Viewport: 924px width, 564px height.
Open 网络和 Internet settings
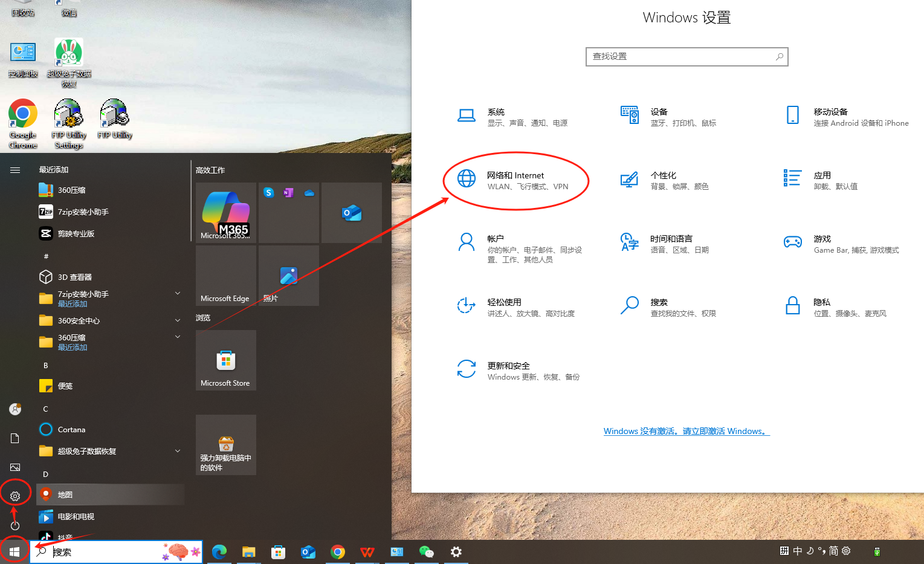pos(515,181)
